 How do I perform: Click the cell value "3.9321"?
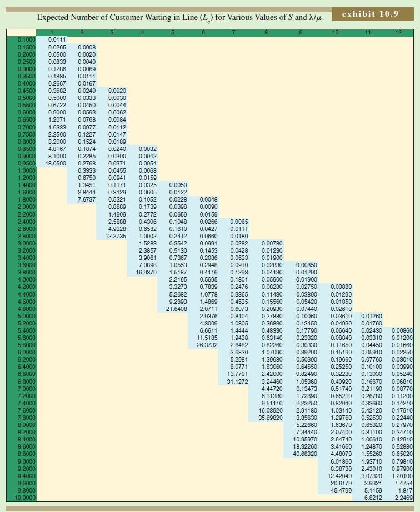click(x=373, y=483)
